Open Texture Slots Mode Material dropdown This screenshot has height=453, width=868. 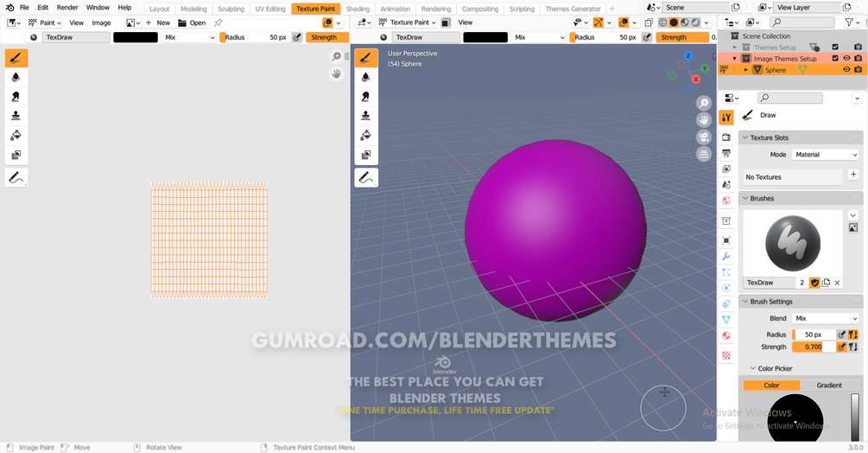(x=825, y=155)
